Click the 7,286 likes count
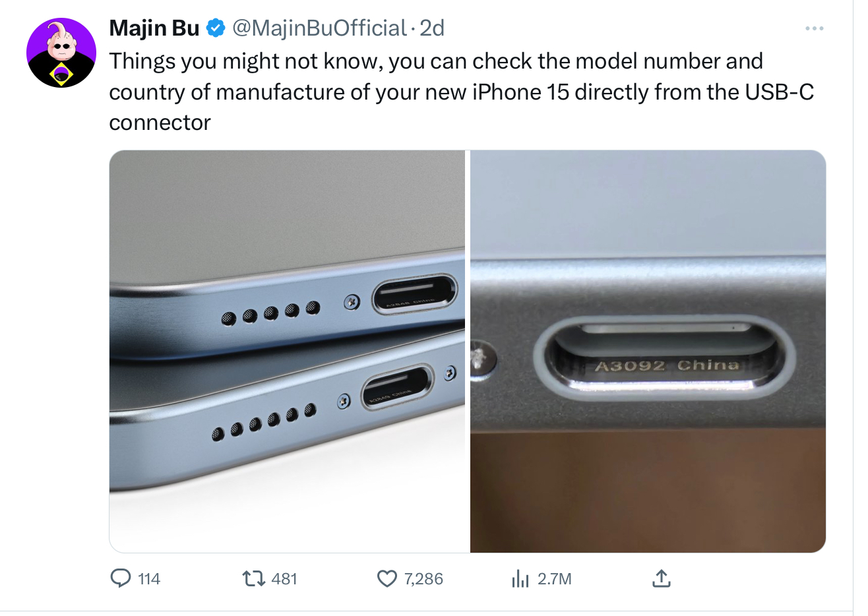The image size is (868, 616). pyautogui.click(x=423, y=579)
